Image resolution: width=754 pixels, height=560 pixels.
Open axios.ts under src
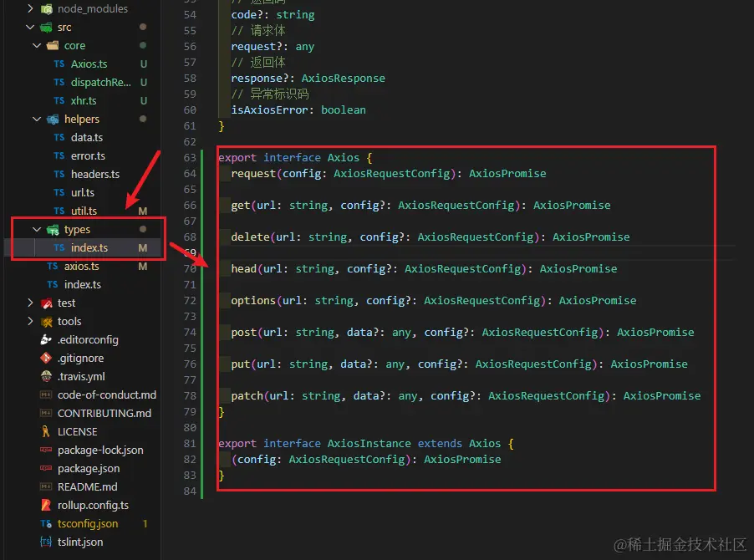[82, 266]
